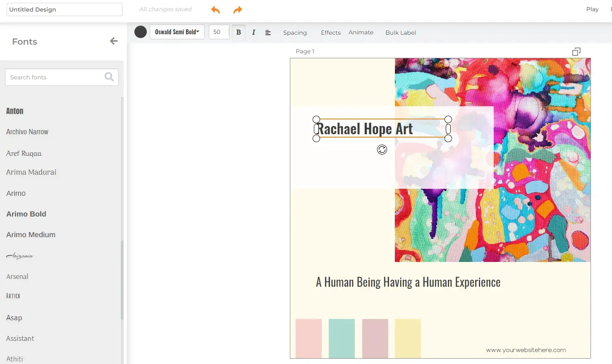Image resolution: width=612 pixels, height=364 pixels.
Task: Select the pink color block on canvas
Action: [308, 338]
